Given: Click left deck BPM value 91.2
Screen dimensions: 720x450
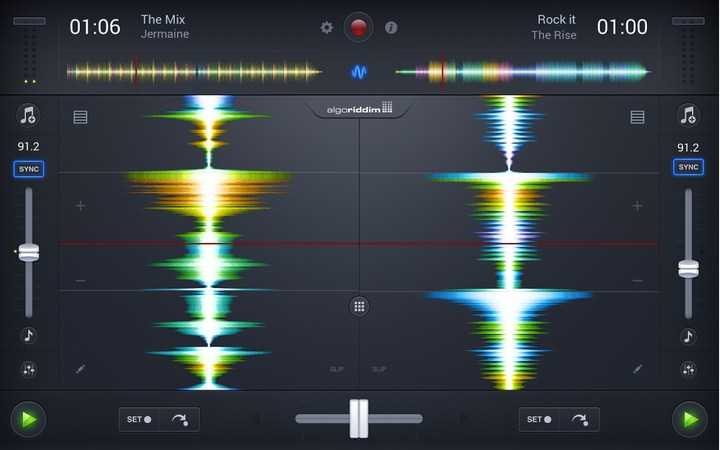Looking at the screenshot, I should click(x=28, y=146).
